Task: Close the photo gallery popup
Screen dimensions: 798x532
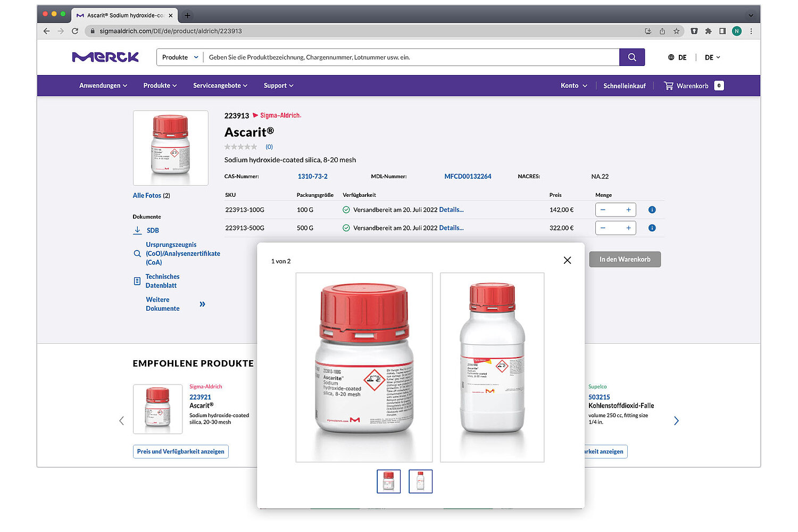Action: [x=568, y=260]
